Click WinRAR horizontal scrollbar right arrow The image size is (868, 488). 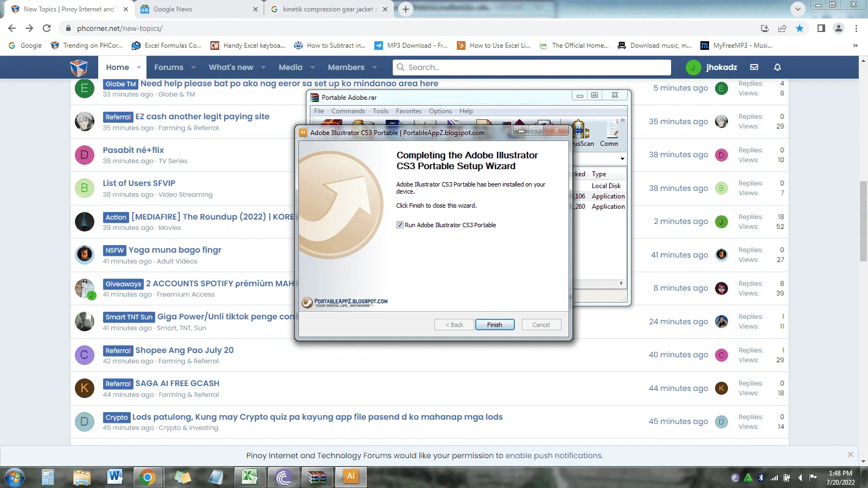click(621, 283)
